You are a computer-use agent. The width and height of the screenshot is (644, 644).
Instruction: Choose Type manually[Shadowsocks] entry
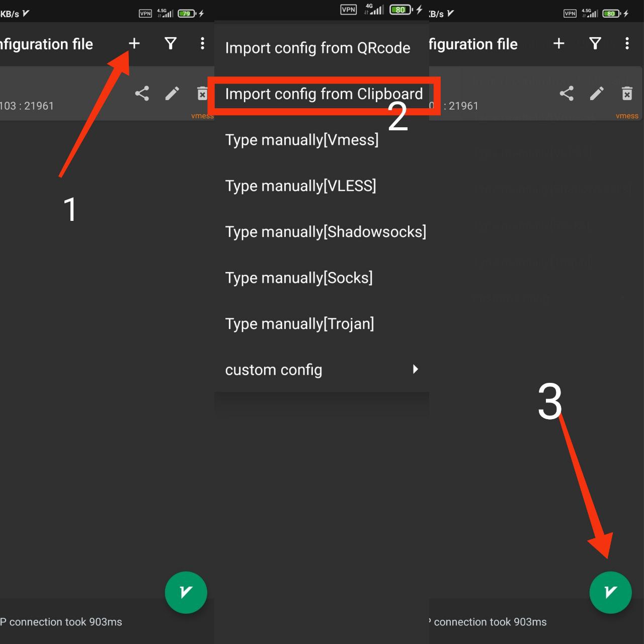tap(326, 232)
